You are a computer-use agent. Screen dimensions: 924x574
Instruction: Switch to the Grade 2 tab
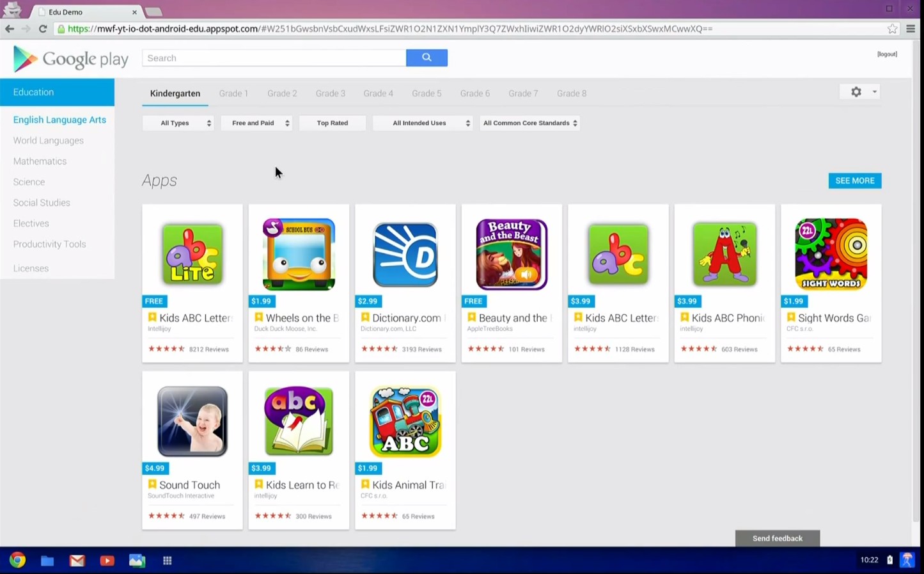pyautogui.click(x=282, y=93)
